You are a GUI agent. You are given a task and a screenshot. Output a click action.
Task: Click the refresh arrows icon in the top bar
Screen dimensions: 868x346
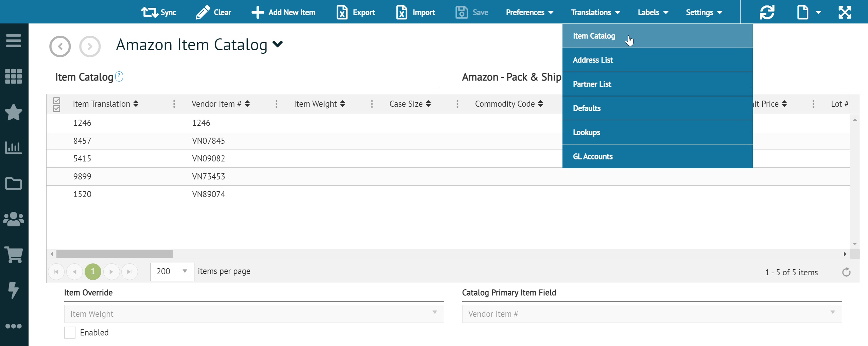coord(767,13)
